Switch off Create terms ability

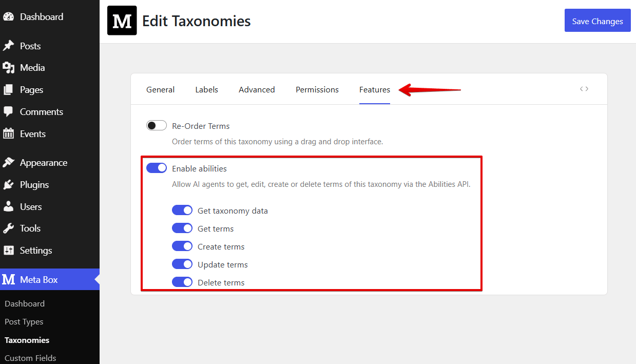[x=182, y=246]
